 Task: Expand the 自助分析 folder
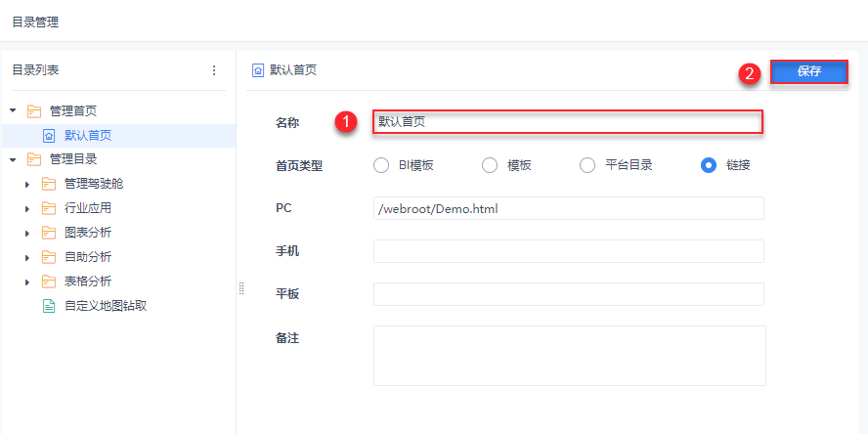[x=27, y=257]
